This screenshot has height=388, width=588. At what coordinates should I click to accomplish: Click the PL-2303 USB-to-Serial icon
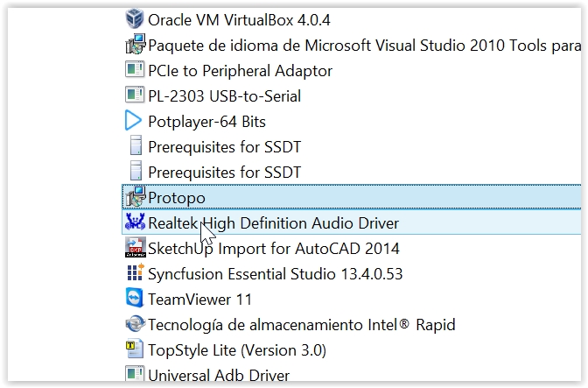click(134, 95)
